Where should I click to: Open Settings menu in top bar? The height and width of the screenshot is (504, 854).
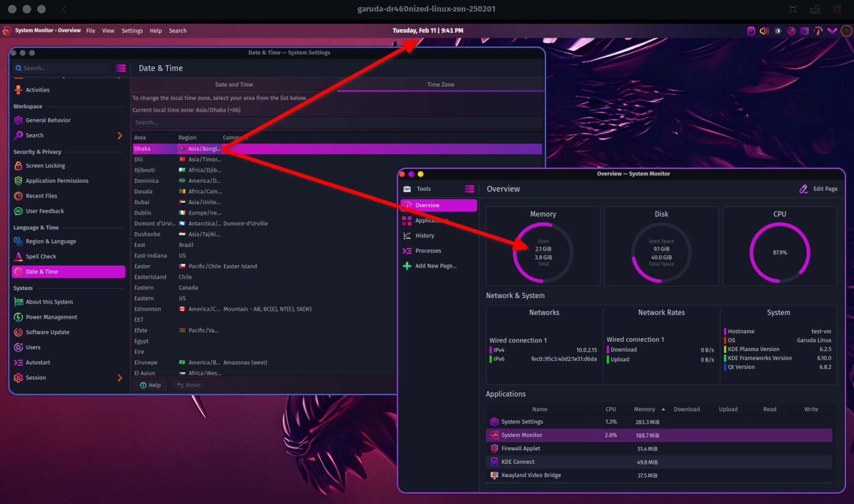tap(132, 30)
